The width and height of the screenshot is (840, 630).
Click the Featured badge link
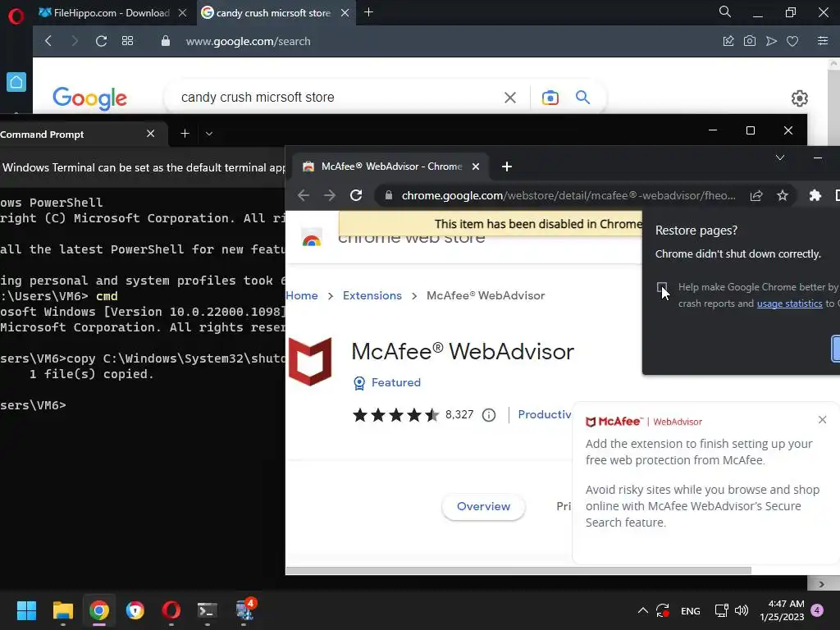[387, 382]
